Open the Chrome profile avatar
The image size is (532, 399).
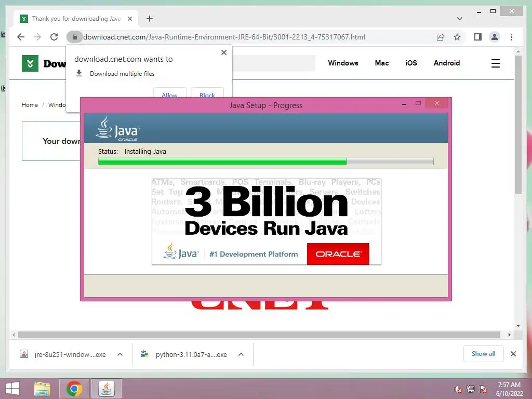[x=495, y=37]
